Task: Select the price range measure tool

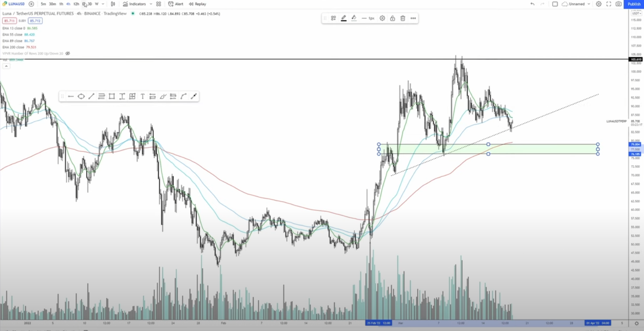Action: pyautogui.click(x=122, y=96)
